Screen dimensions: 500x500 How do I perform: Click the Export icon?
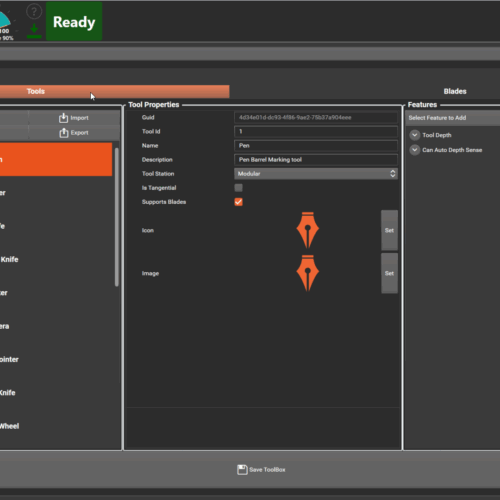(63, 133)
